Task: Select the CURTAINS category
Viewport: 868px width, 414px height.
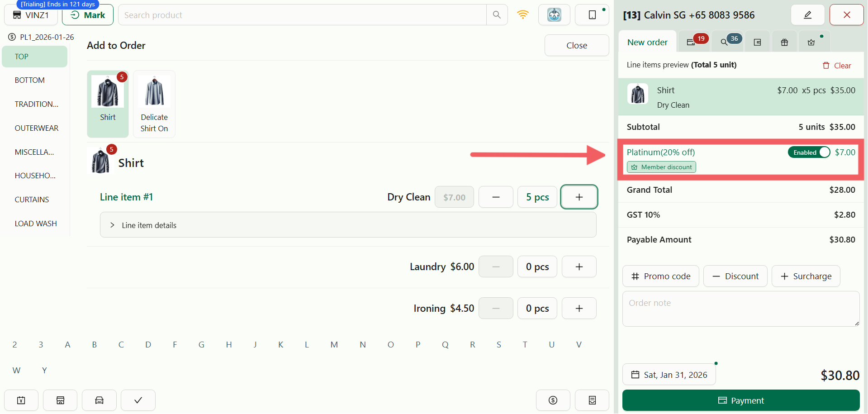Action: point(35,200)
